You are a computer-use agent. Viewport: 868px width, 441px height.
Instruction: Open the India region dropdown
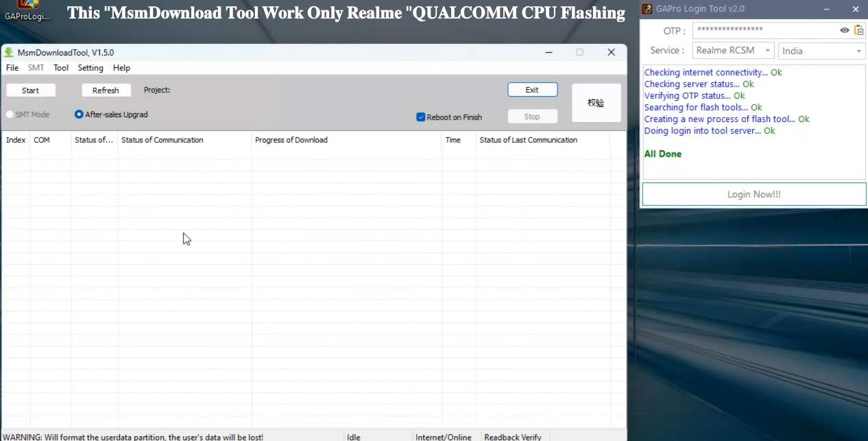(x=822, y=51)
